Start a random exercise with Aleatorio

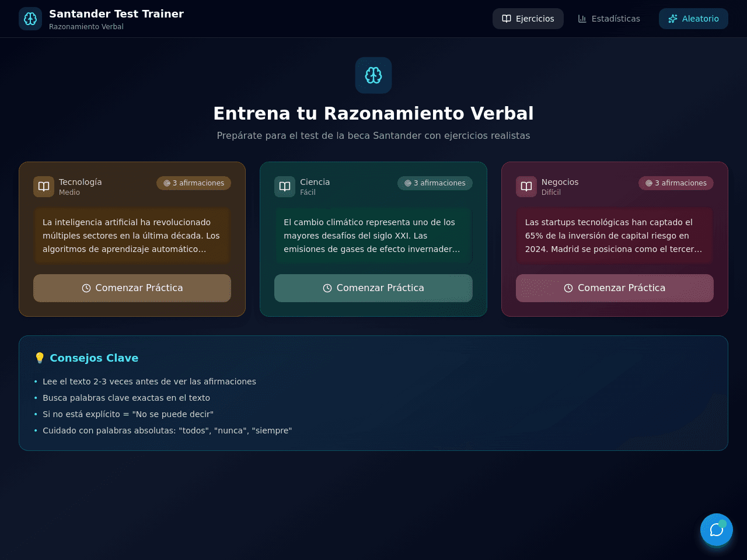click(x=693, y=19)
